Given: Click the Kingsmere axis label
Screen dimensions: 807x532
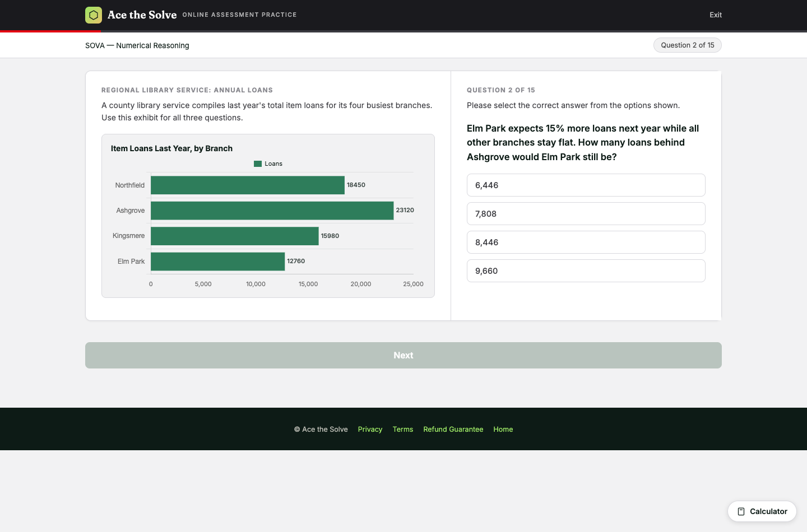Looking at the screenshot, I should [129, 236].
